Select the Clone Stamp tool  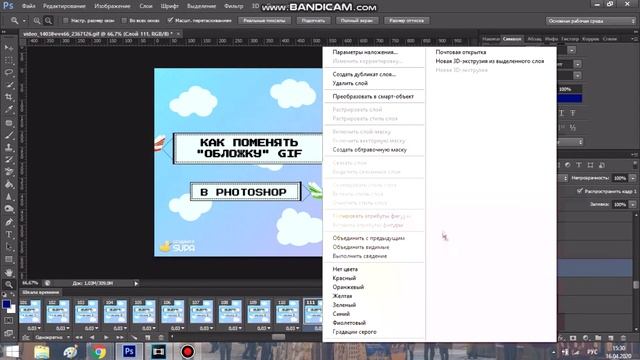pos(9,147)
